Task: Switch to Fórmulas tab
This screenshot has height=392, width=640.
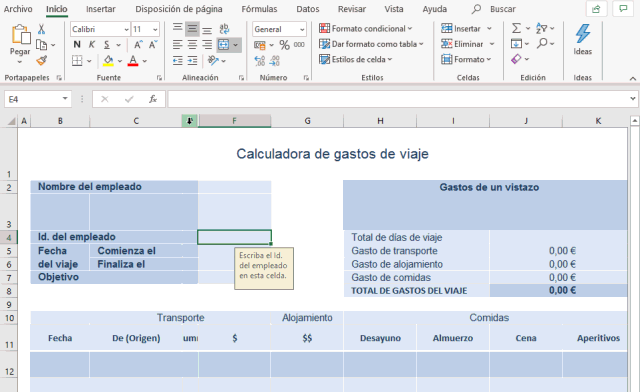Action: 259,9
